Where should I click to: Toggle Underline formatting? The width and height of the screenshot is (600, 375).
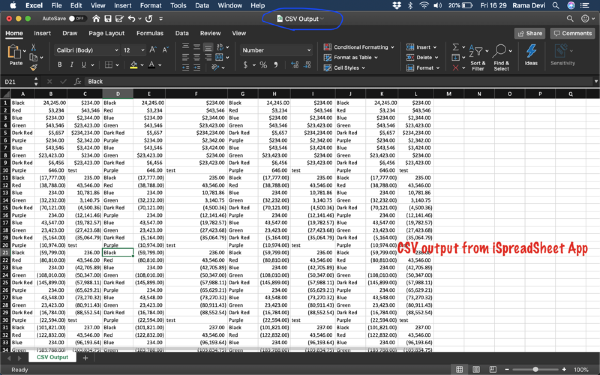84,65
